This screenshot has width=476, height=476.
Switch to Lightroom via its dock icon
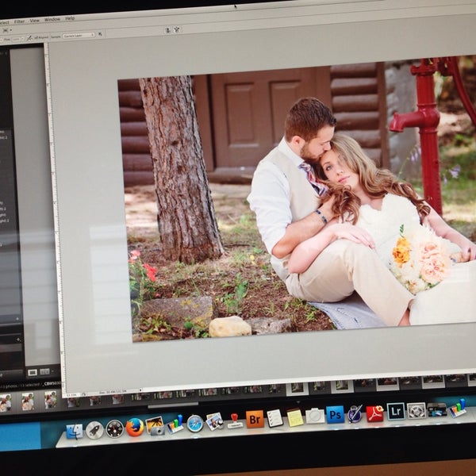396,411
